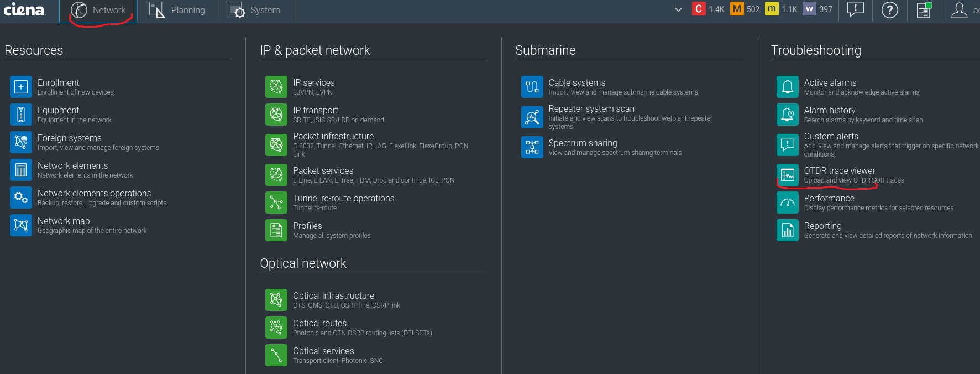The height and width of the screenshot is (374, 980).
Task: Open the Packet services link
Action: [x=323, y=170]
